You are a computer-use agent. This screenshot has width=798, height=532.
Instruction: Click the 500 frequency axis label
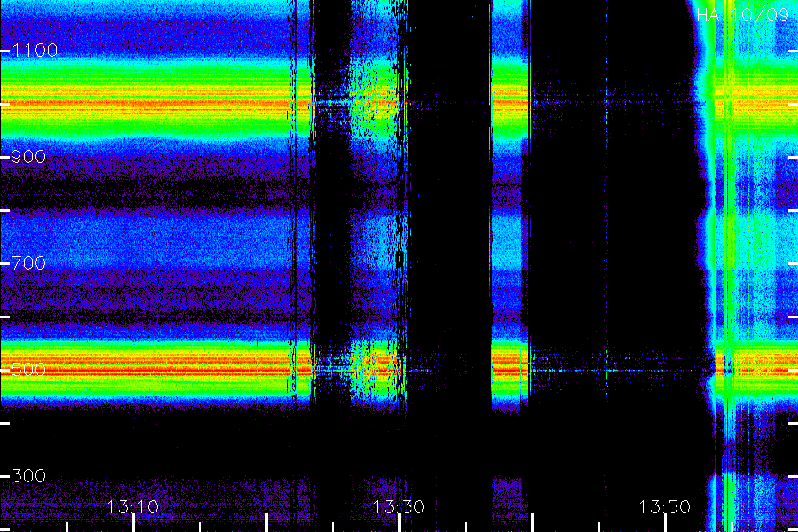[x=28, y=370]
